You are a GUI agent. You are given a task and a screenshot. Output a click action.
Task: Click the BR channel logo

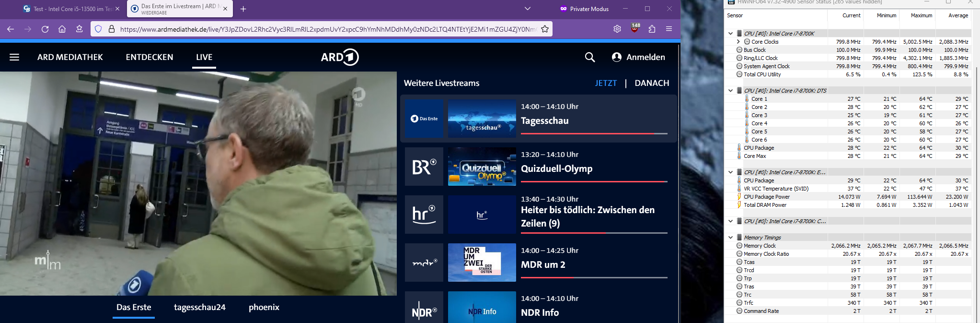pyautogui.click(x=424, y=167)
